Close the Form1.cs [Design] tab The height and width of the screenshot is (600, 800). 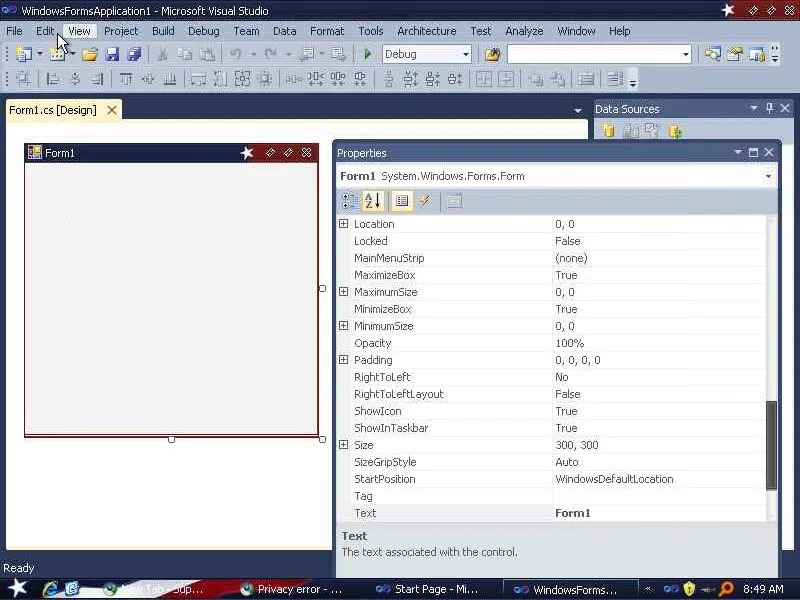pyautogui.click(x=112, y=110)
